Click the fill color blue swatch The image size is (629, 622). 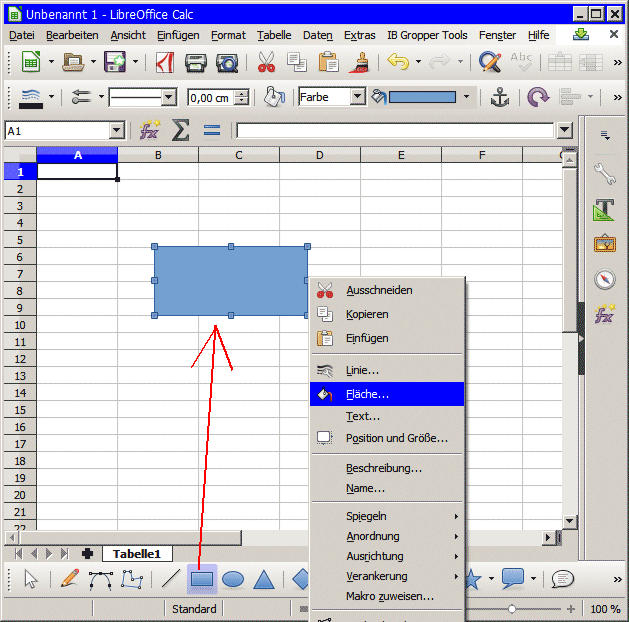click(x=422, y=97)
